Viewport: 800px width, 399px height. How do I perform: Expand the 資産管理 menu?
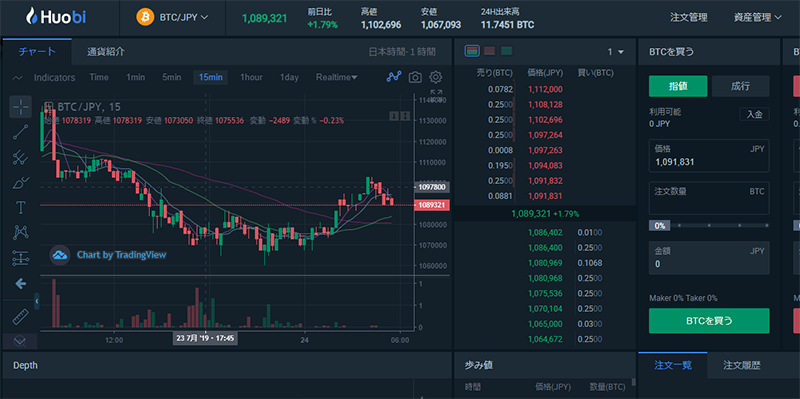[758, 17]
